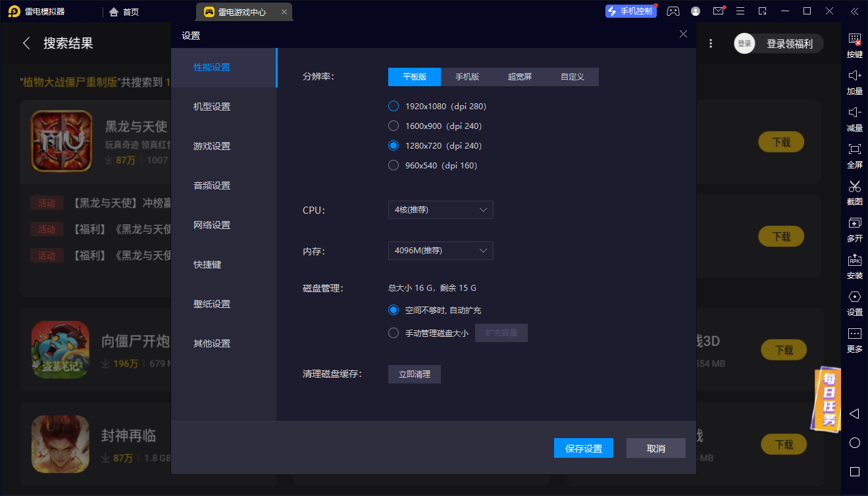Choose 空间不够时, 自动扩充 disk option
Viewport: 868px width, 496px height.
pos(394,310)
